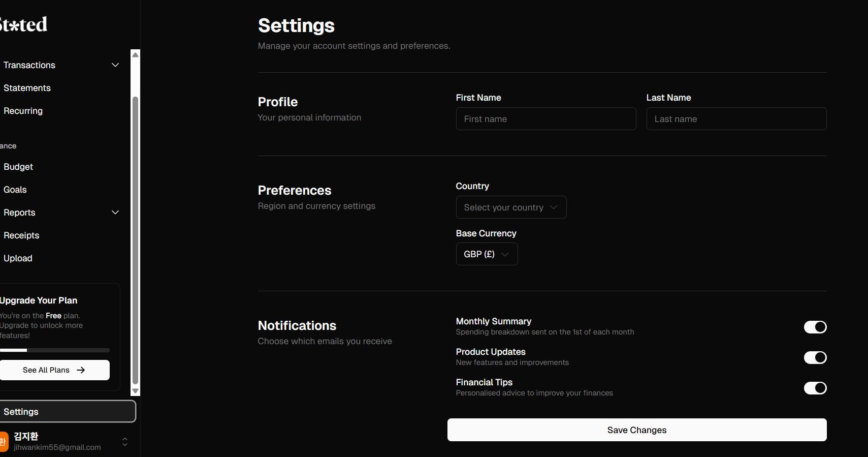The width and height of the screenshot is (868, 457).
Task: Open the Base Currency GBP dropdown
Action: coord(487,254)
